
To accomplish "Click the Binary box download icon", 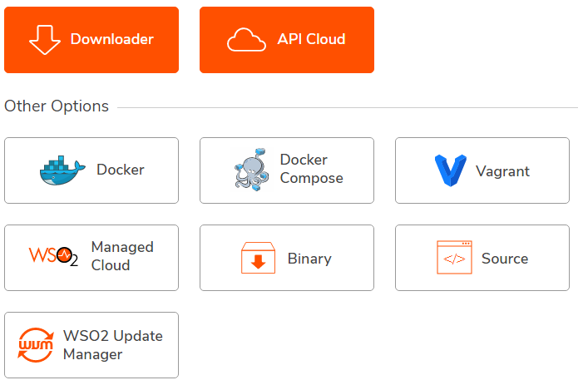I will point(258,258).
